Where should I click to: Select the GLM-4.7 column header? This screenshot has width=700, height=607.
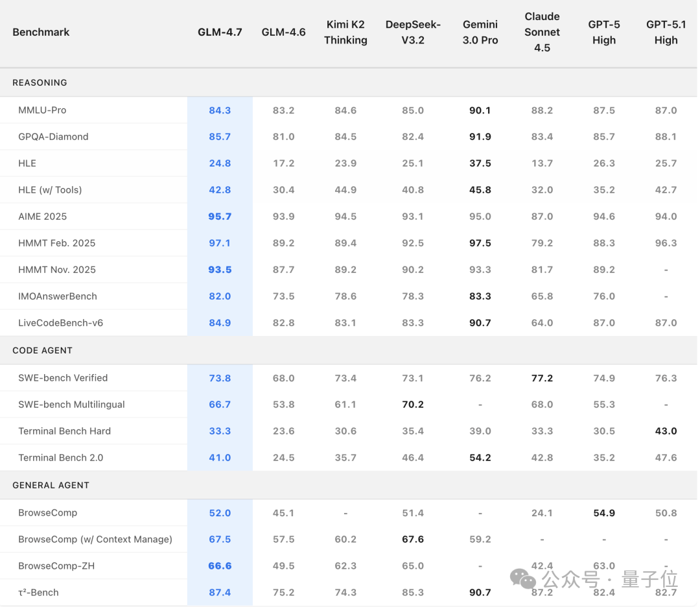(220, 32)
